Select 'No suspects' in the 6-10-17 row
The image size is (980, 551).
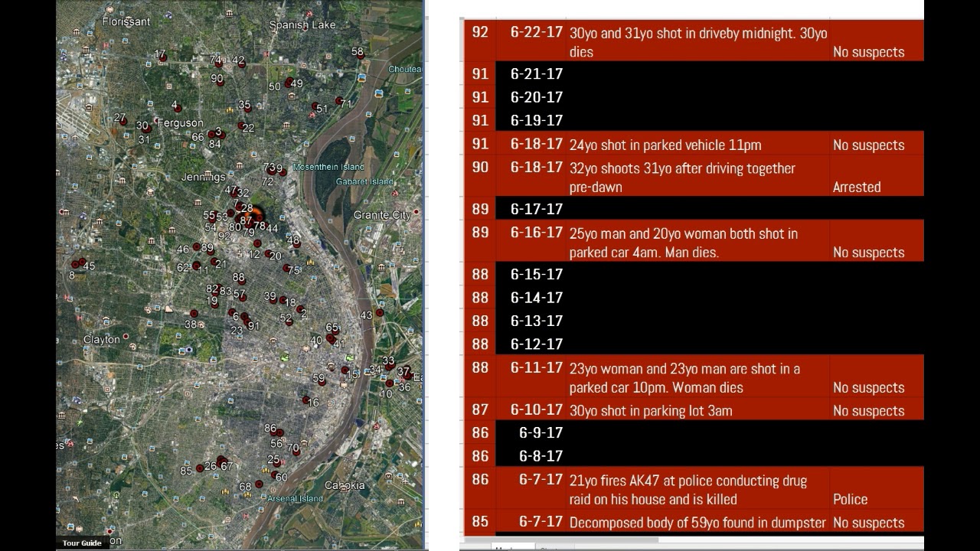[877, 409]
